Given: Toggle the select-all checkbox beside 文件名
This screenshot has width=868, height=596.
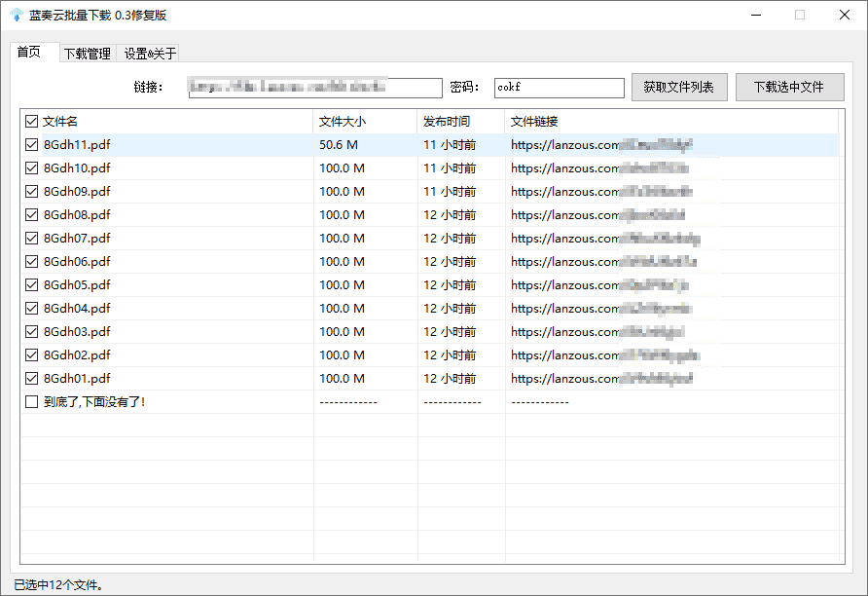Looking at the screenshot, I should 32,122.
